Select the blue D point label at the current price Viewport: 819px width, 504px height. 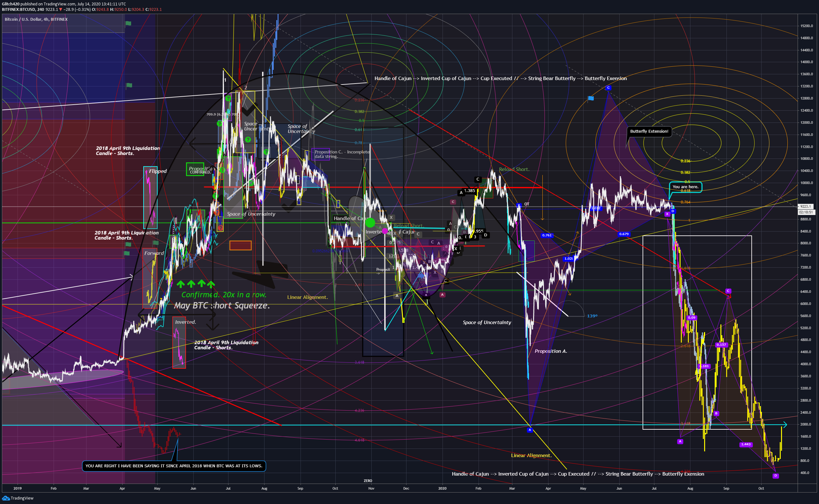673,211
